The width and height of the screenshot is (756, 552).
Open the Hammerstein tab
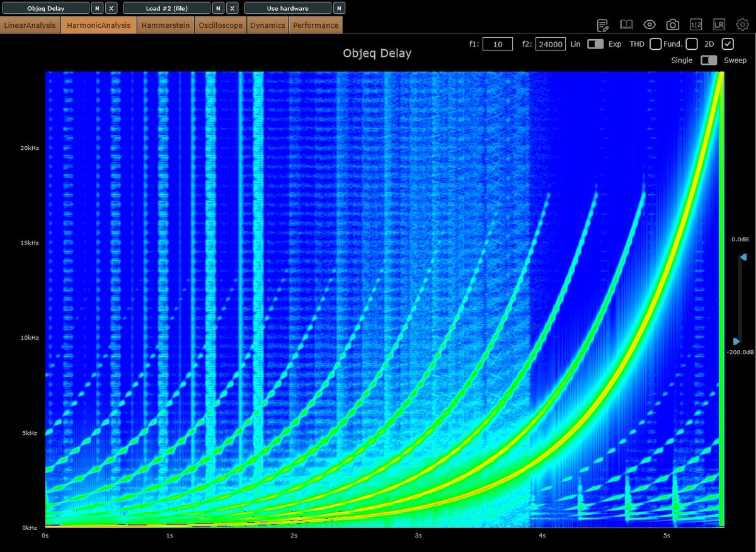click(166, 25)
